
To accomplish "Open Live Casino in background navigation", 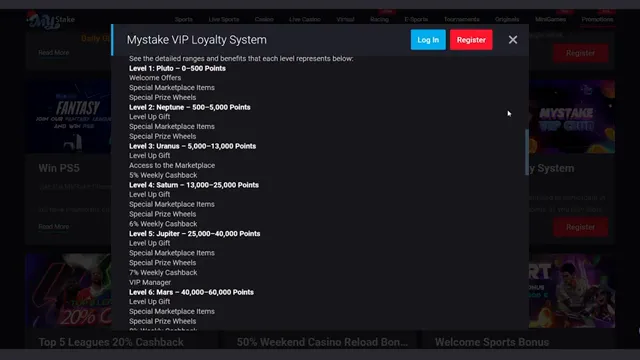I will click(x=304, y=19).
